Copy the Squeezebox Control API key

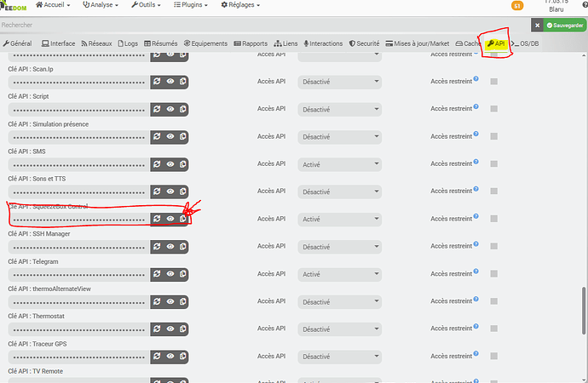183,219
